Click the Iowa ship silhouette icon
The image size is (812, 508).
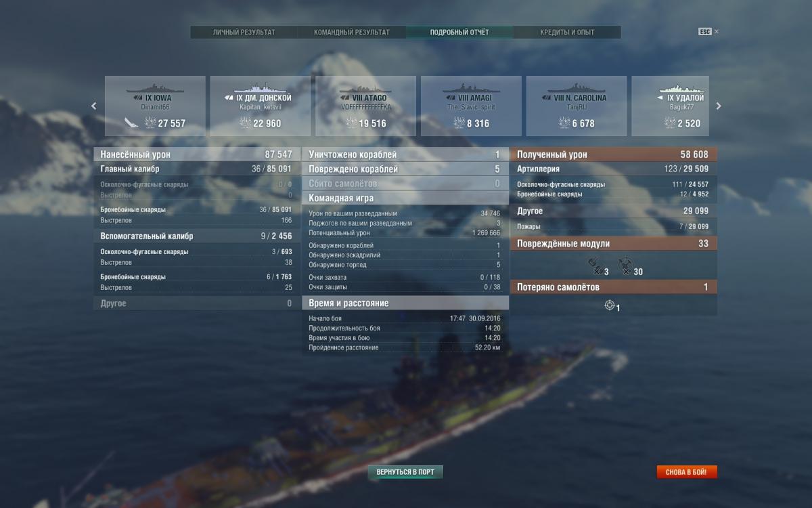[x=154, y=89]
